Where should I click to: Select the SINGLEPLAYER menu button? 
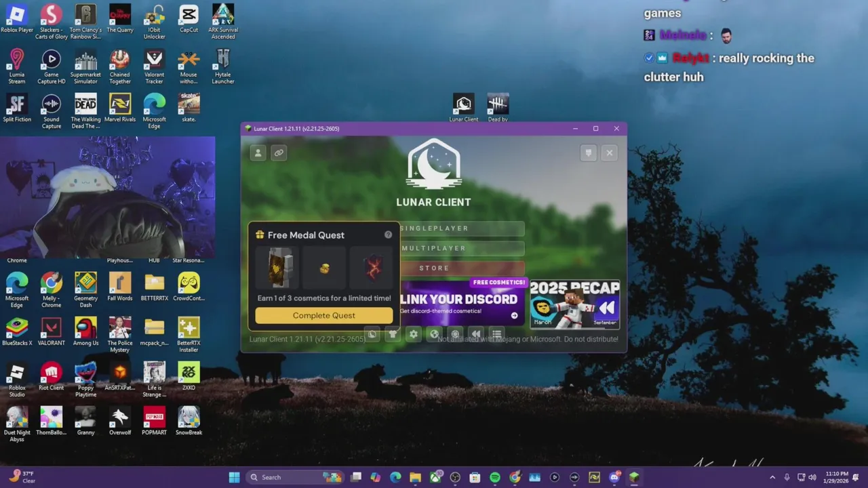[x=462, y=228]
